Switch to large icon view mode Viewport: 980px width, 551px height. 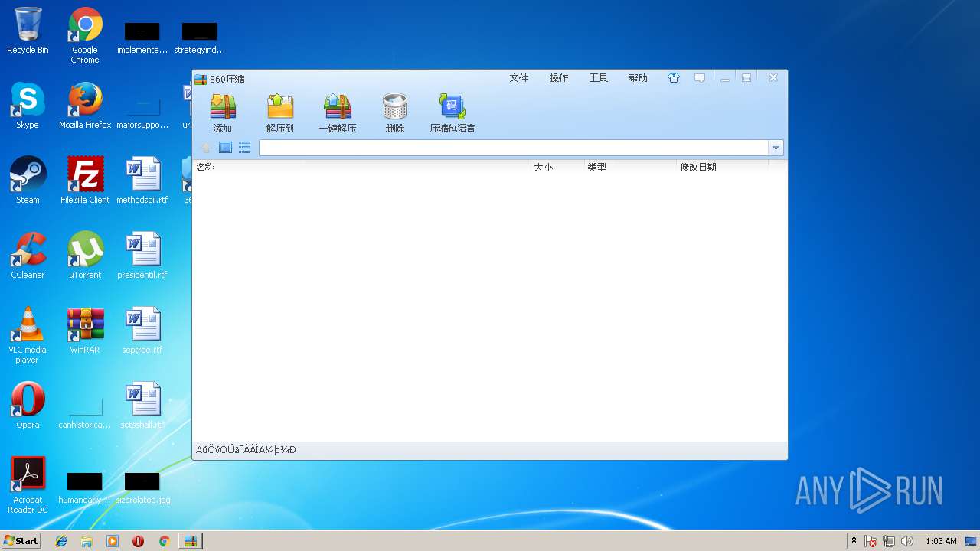click(x=225, y=148)
